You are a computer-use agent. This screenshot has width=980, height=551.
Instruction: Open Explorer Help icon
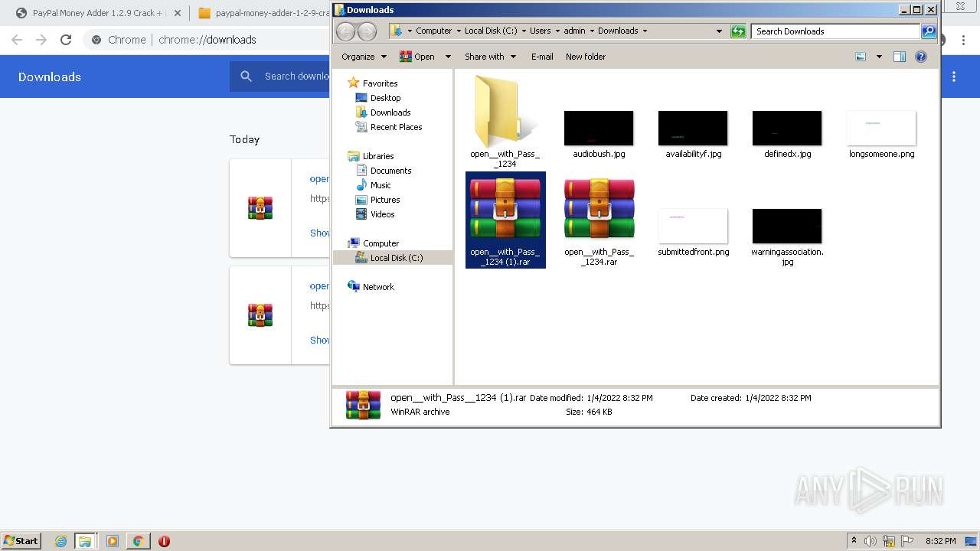pos(921,57)
